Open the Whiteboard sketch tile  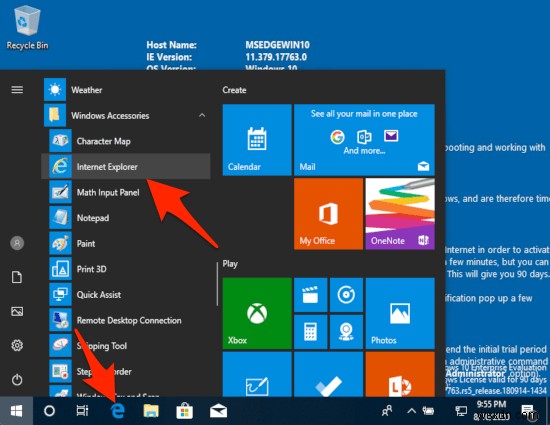tap(257, 374)
